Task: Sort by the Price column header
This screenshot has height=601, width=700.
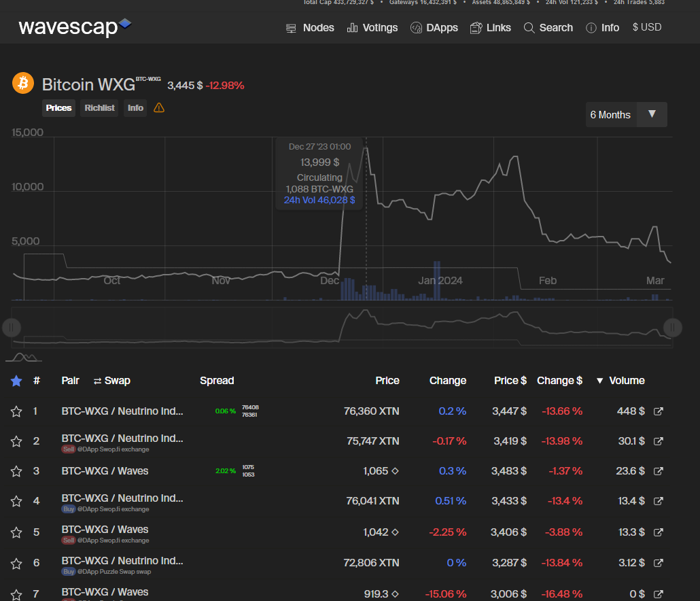Action: [x=387, y=381]
